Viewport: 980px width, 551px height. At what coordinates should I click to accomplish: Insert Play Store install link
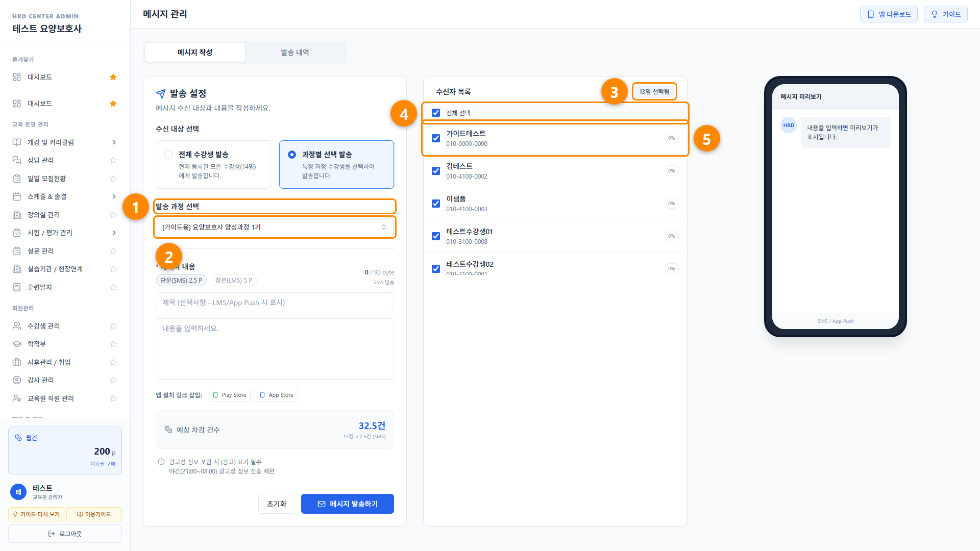[x=229, y=395]
